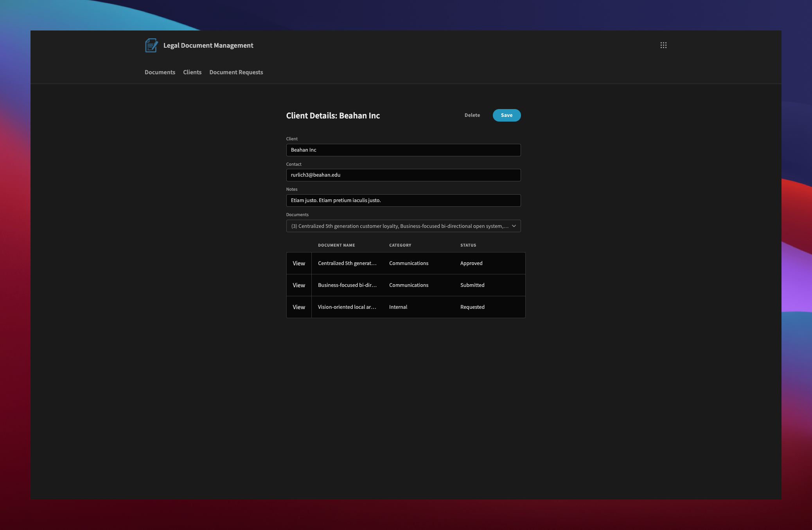Click the DOCUMENT NAME column header
Image resolution: width=812 pixels, height=530 pixels.
[336, 245]
